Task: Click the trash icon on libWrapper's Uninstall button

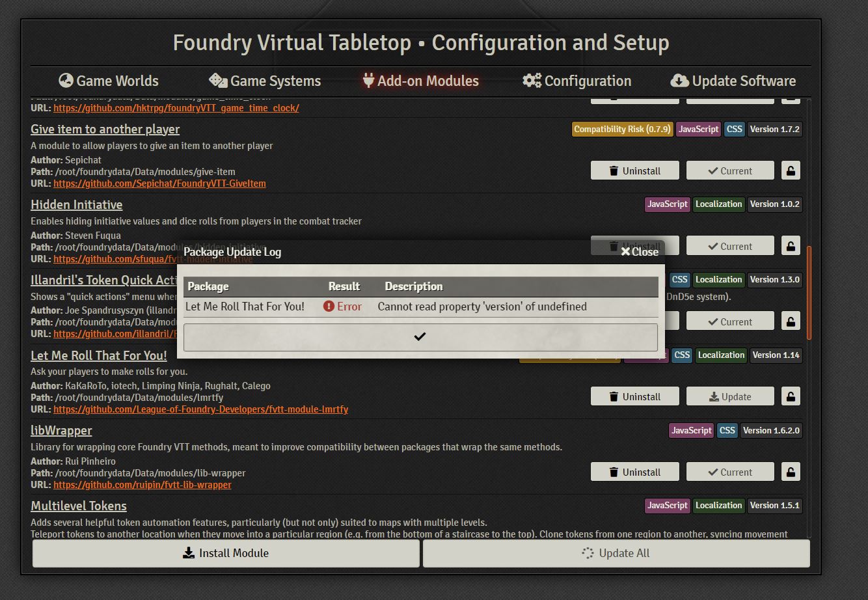Action: point(613,471)
